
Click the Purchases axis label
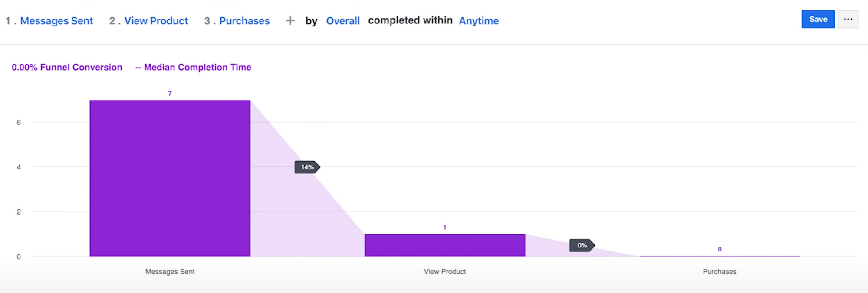tap(720, 272)
